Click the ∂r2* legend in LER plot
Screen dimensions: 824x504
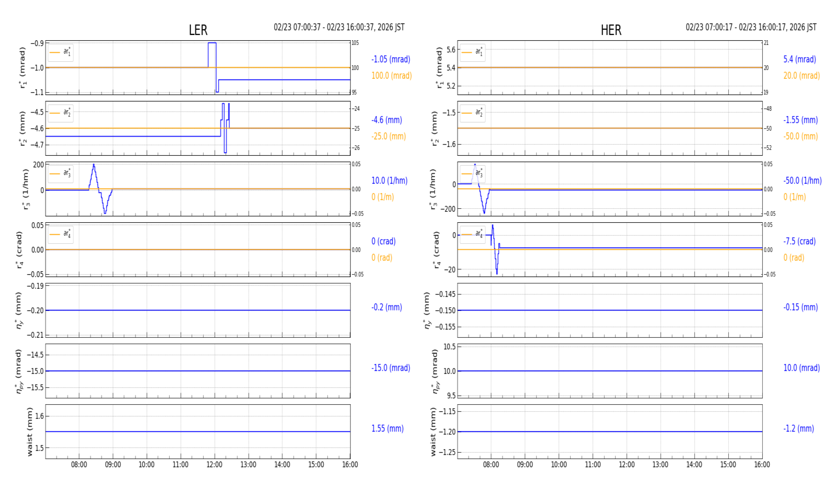click(61, 113)
